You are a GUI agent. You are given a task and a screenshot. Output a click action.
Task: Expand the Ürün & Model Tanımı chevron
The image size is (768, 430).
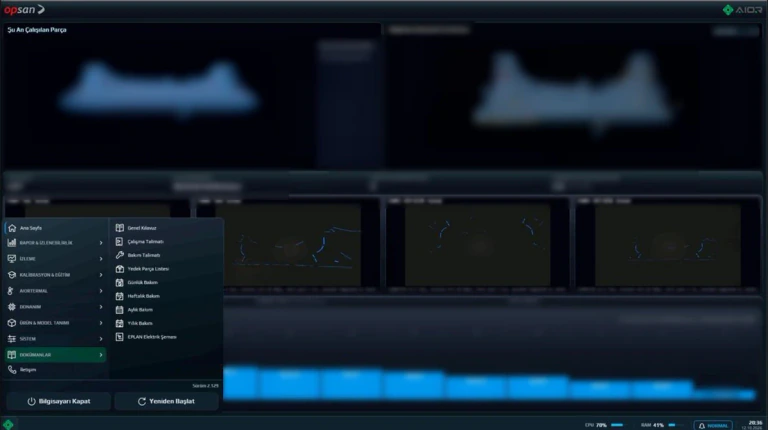pyautogui.click(x=101, y=323)
